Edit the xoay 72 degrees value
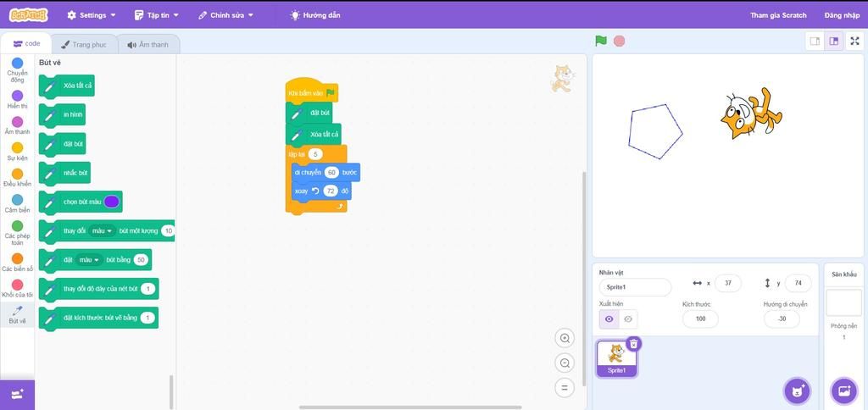The image size is (868, 410). pos(331,191)
